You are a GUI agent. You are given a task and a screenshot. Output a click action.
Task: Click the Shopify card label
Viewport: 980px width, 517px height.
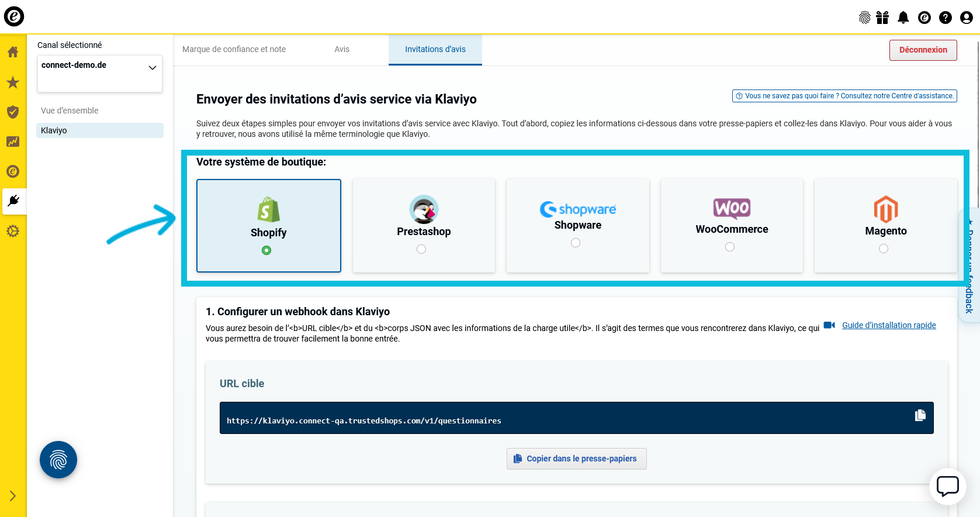(x=269, y=233)
